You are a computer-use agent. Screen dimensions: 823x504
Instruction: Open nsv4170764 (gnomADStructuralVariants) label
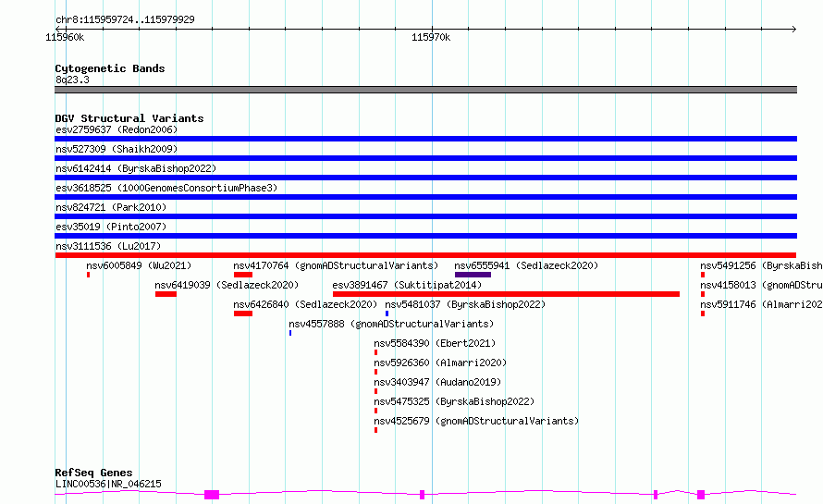tap(336, 265)
